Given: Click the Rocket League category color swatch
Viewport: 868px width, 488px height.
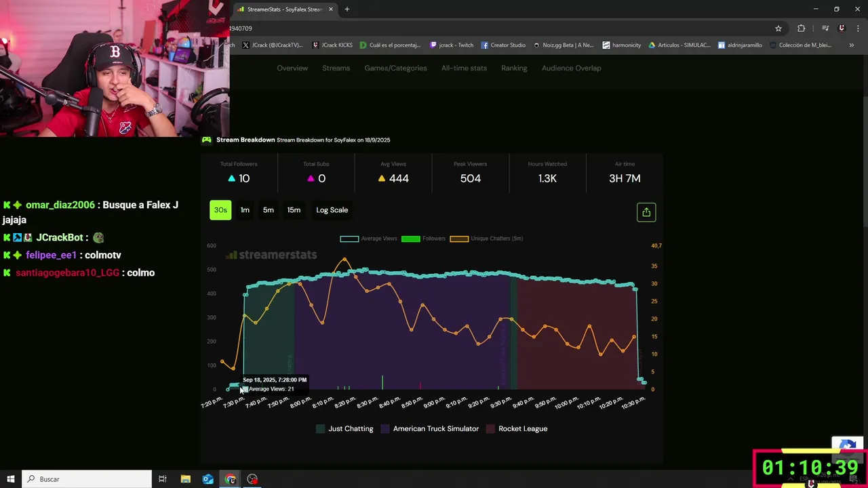Looking at the screenshot, I should click(x=490, y=429).
